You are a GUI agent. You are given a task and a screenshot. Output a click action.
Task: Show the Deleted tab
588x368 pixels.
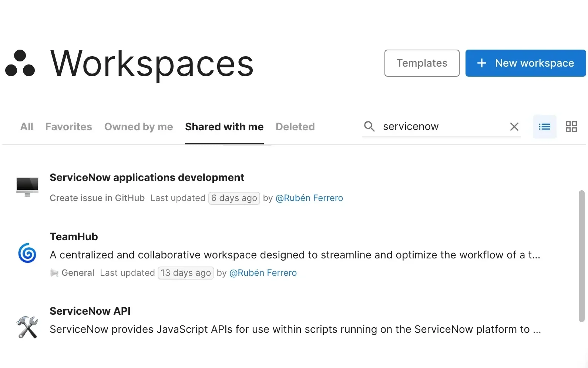tap(295, 127)
